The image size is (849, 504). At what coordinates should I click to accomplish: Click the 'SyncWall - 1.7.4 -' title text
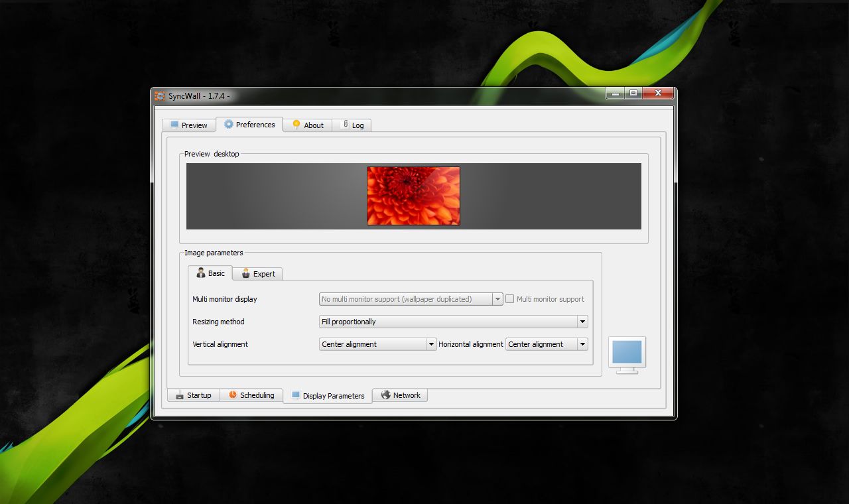pos(199,95)
